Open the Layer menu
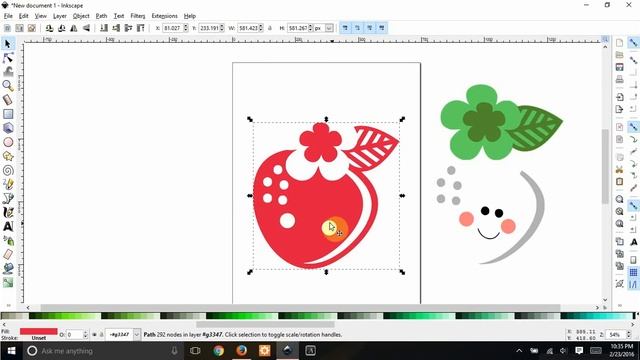640x360 pixels. [60, 16]
